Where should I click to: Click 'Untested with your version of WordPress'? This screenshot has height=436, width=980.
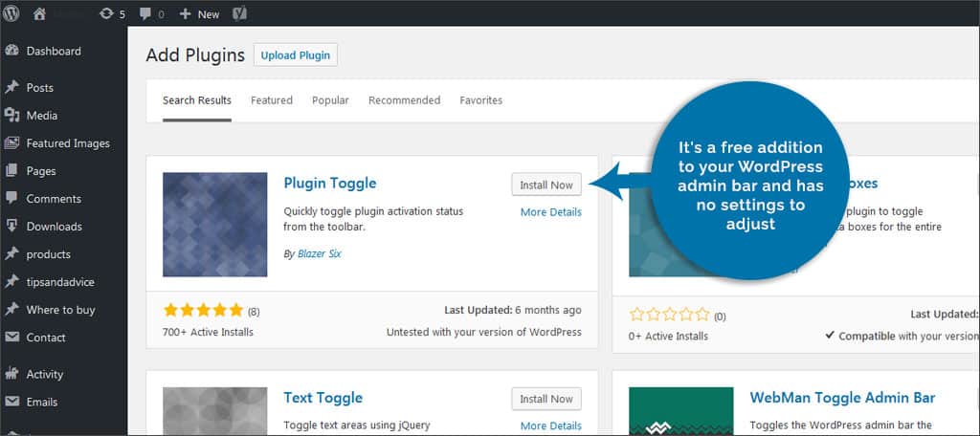coord(483,333)
